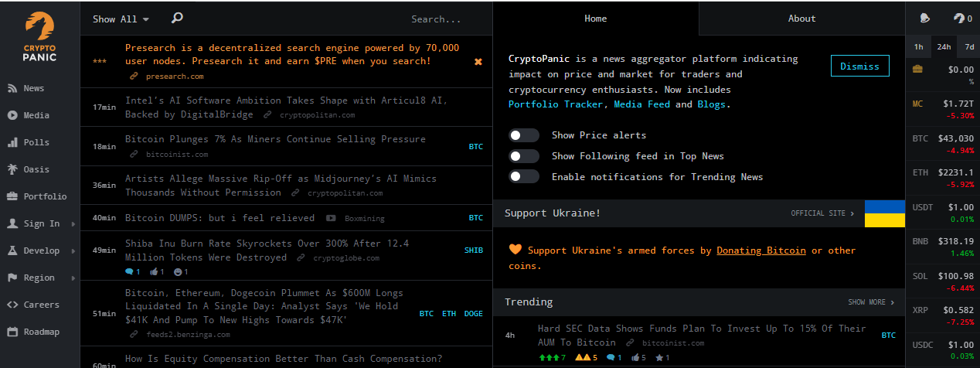Switch to the About tab
980x368 pixels.
[801, 19]
